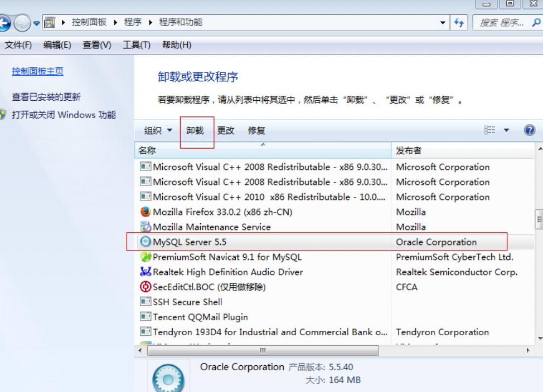
Task: Open the 编辑(E) menu
Action: [57, 45]
